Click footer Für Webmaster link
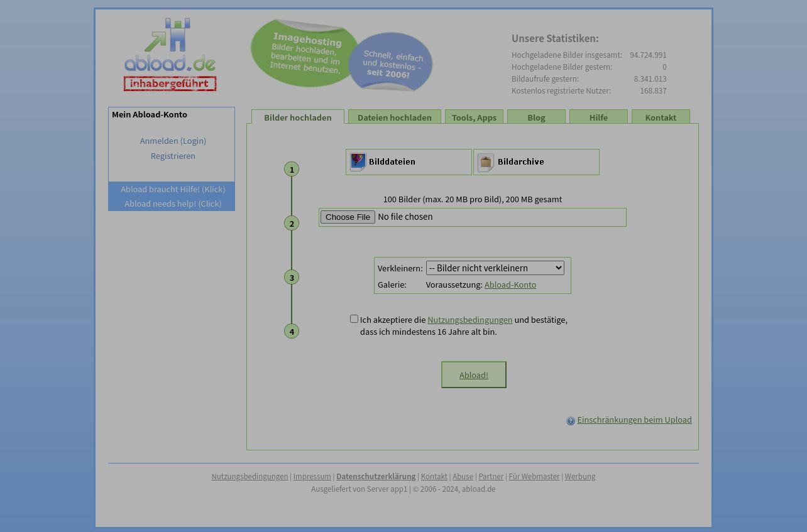The height and width of the screenshot is (532, 807). 534,477
